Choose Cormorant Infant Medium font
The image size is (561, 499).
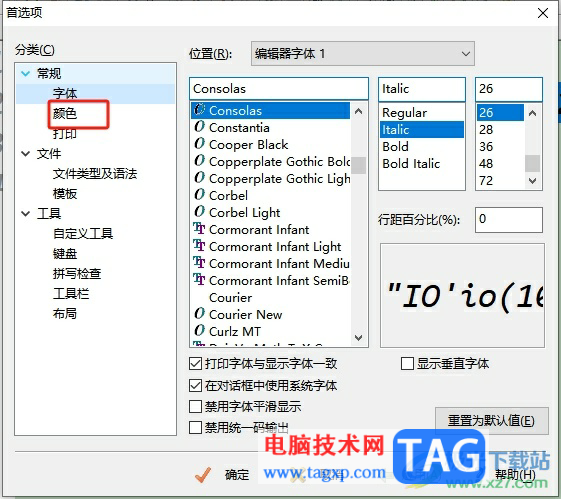click(x=279, y=264)
